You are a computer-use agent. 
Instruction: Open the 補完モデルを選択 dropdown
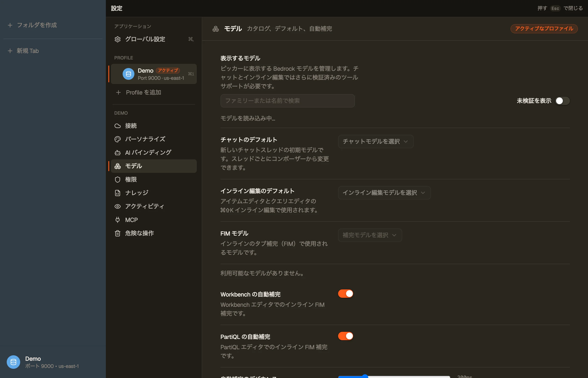pyautogui.click(x=370, y=235)
